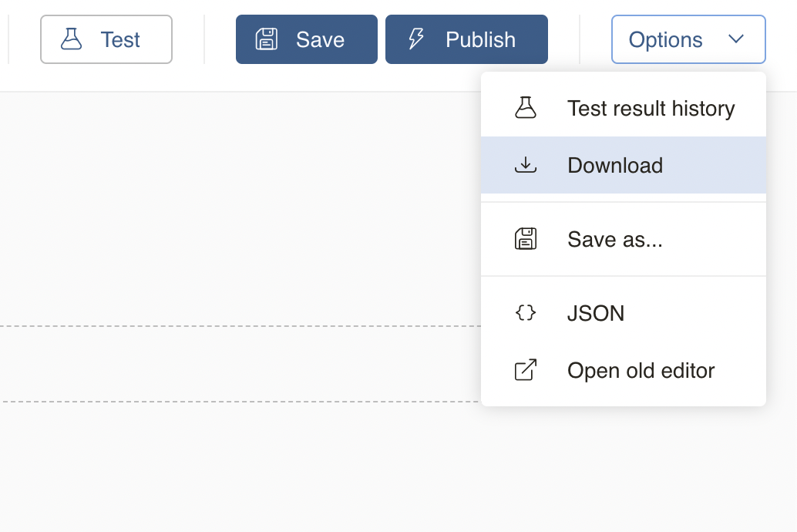
Task: Click the download tray arrow icon
Action: 526,165
